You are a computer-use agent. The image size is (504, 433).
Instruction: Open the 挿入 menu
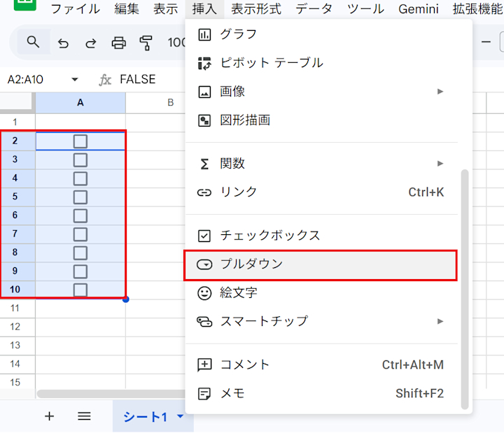(204, 9)
